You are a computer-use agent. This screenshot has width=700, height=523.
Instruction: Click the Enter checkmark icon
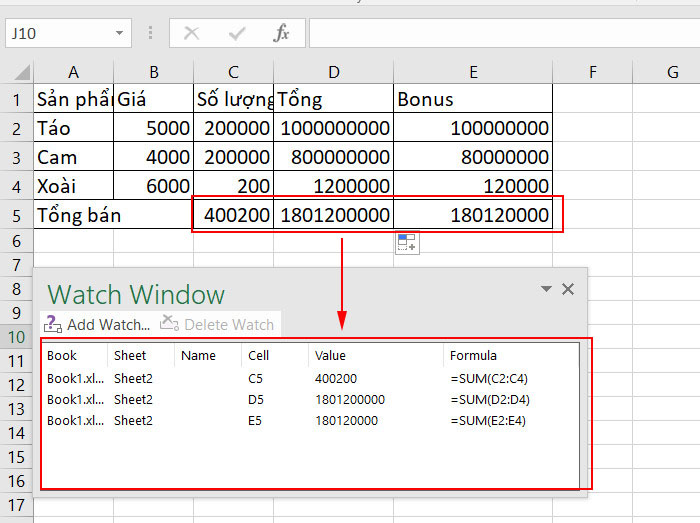pos(237,33)
